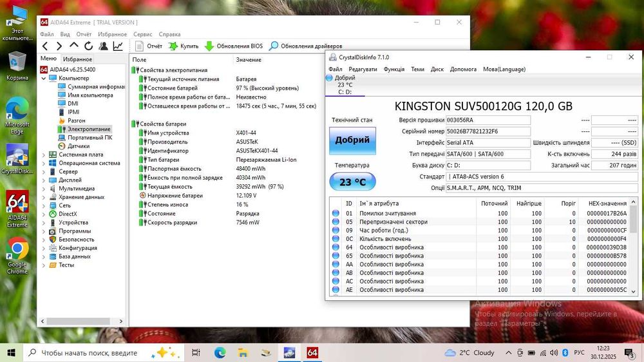Click the 23 °C temperature button
This screenshot has width=644, height=362.
click(x=352, y=182)
